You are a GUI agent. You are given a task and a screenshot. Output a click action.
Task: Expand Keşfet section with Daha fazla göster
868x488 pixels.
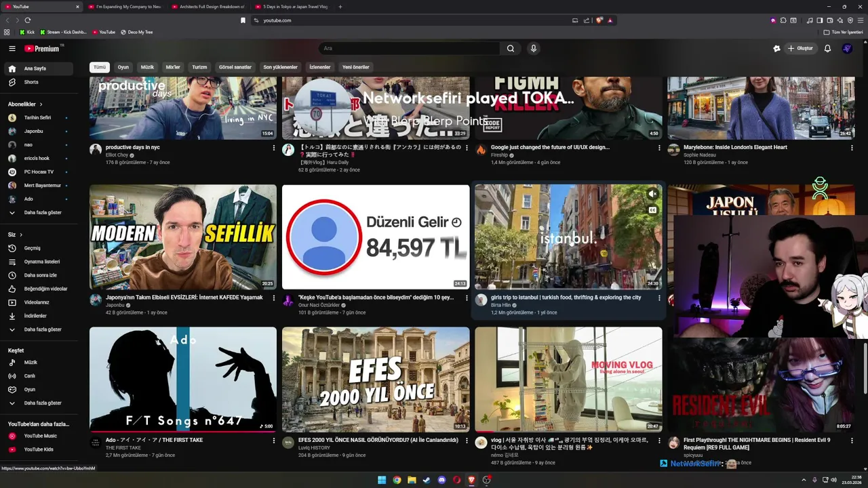pyautogui.click(x=39, y=403)
